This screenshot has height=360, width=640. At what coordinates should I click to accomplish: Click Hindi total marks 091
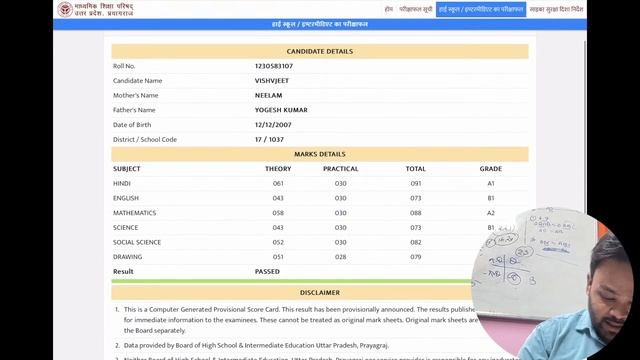click(x=416, y=184)
